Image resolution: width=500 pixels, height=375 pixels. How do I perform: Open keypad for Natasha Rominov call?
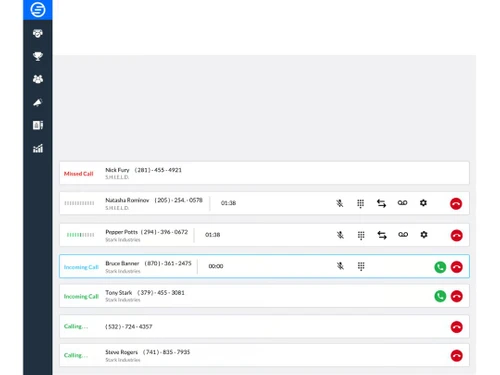tap(360, 203)
